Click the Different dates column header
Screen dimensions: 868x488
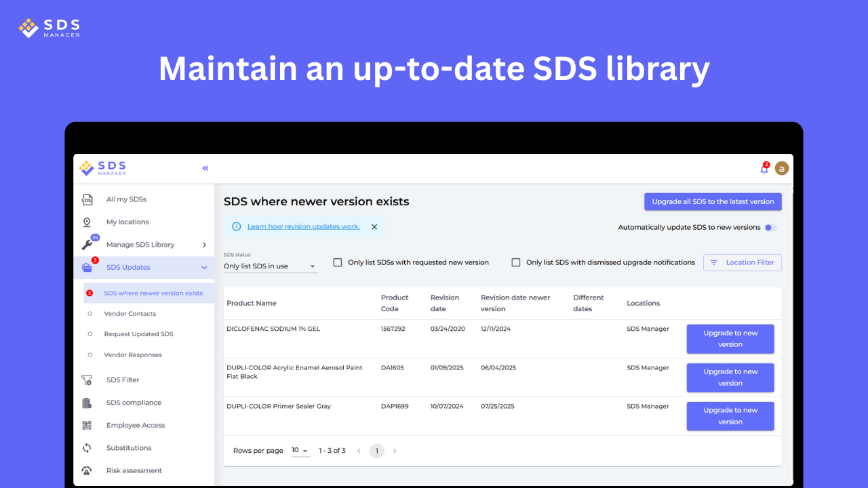pos(589,303)
